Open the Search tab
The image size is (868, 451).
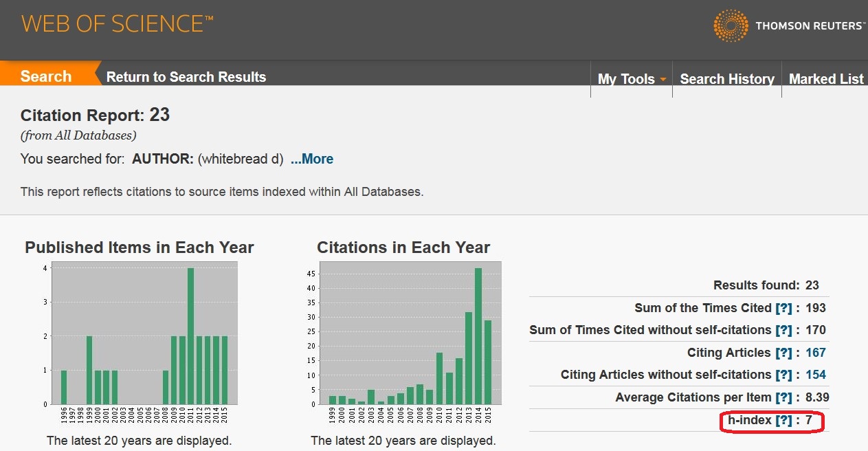point(46,76)
